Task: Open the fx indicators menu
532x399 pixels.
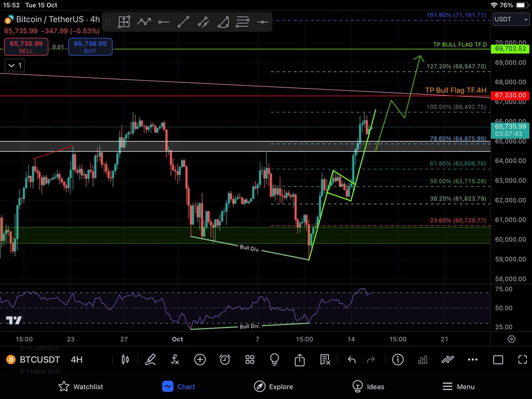Action: point(175,360)
